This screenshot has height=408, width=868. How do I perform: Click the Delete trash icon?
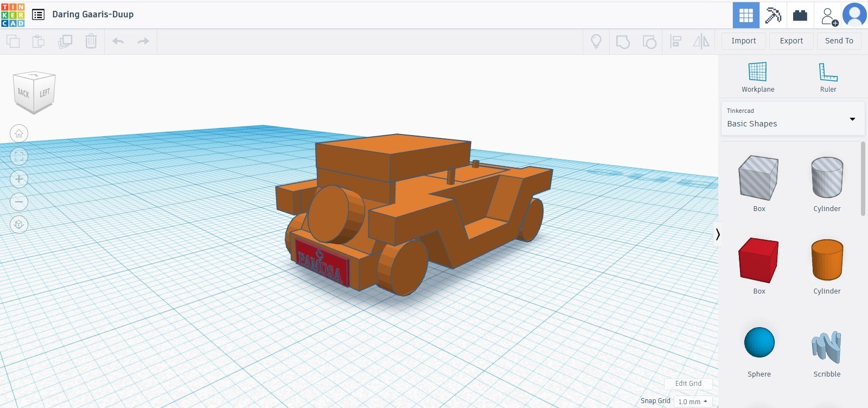pyautogui.click(x=91, y=41)
